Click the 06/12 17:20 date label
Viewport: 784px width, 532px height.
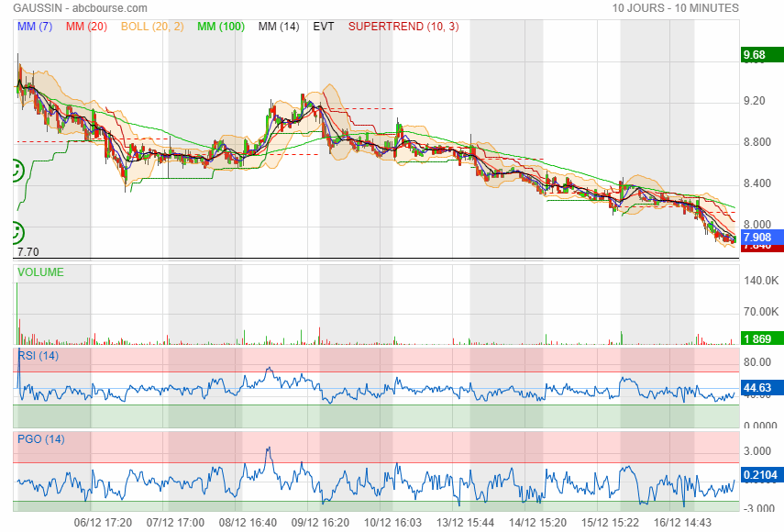103,523
